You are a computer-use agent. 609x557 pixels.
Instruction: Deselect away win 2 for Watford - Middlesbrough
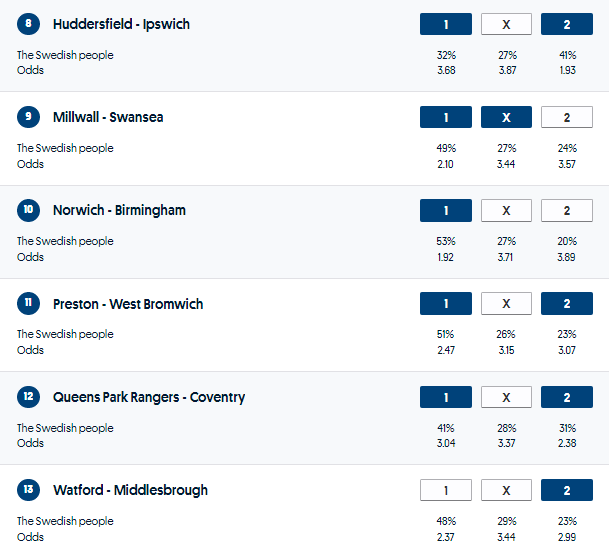[x=566, y=490]
